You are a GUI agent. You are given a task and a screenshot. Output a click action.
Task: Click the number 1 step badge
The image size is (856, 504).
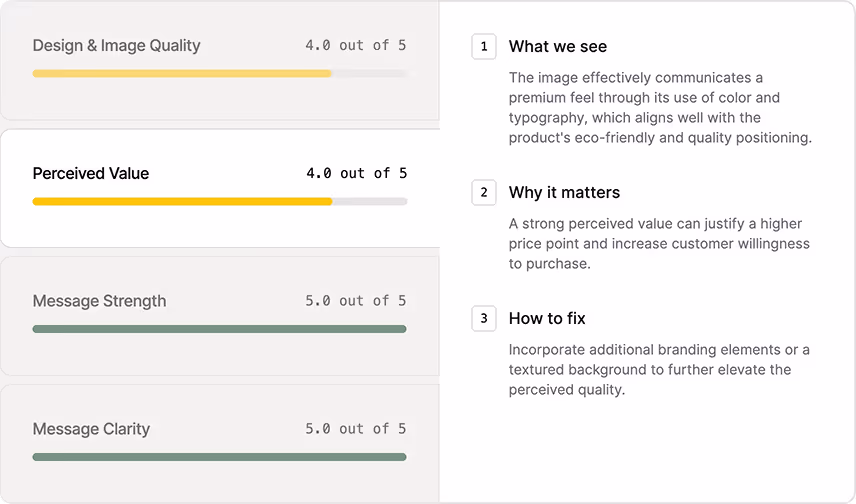(484, 47)
